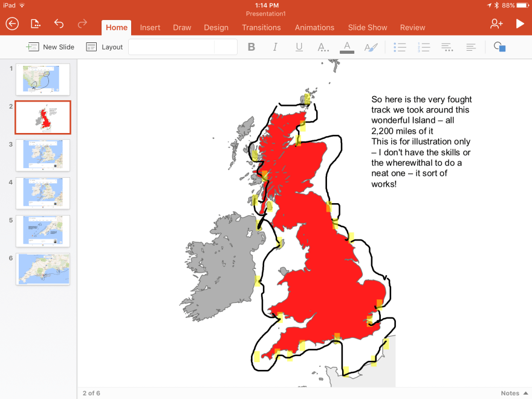Open the Layout dropdown
Image resolution: width=532 pixels, height=399 pixels.
pyautogui.click(x=105, y=47)
